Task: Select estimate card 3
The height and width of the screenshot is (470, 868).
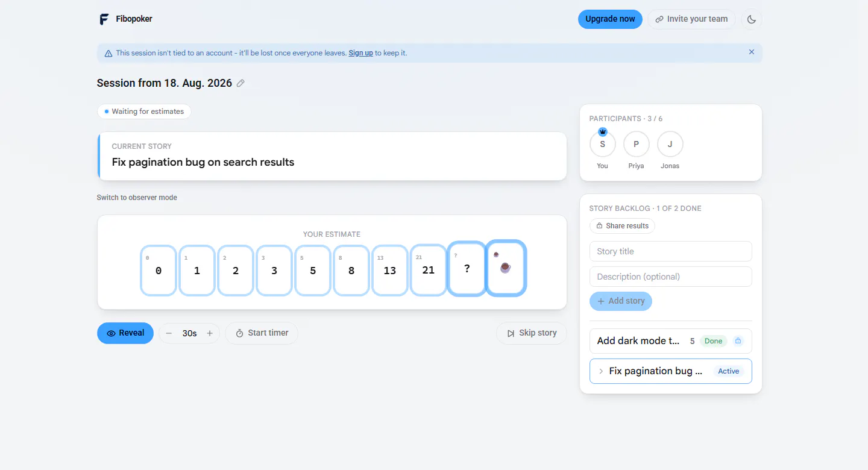Action: (274, 271)
